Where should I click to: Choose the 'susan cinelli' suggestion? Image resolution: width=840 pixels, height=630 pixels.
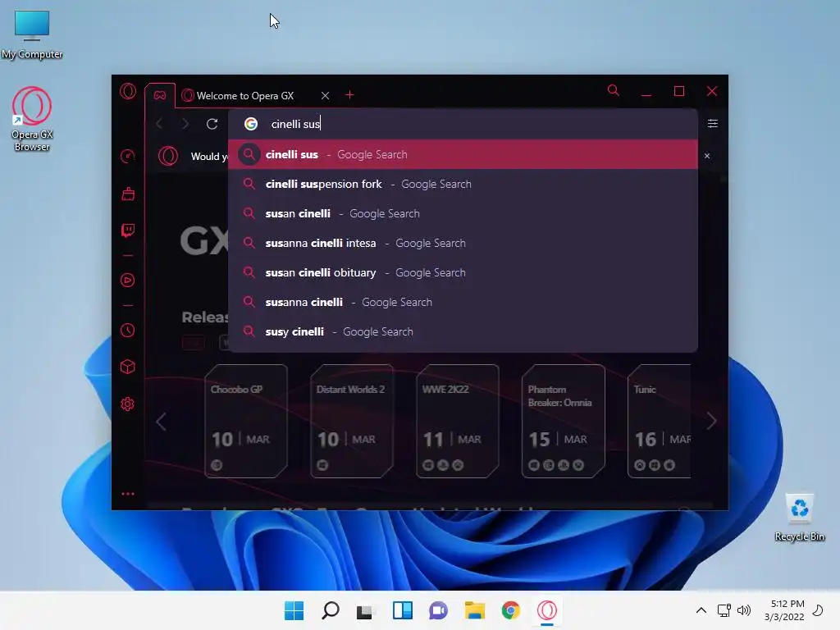463,213
